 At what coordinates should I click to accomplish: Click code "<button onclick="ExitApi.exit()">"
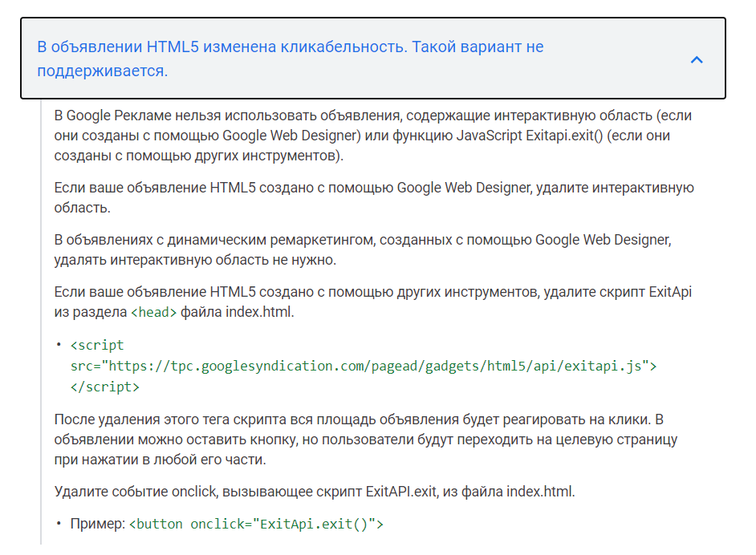(257, 525)
